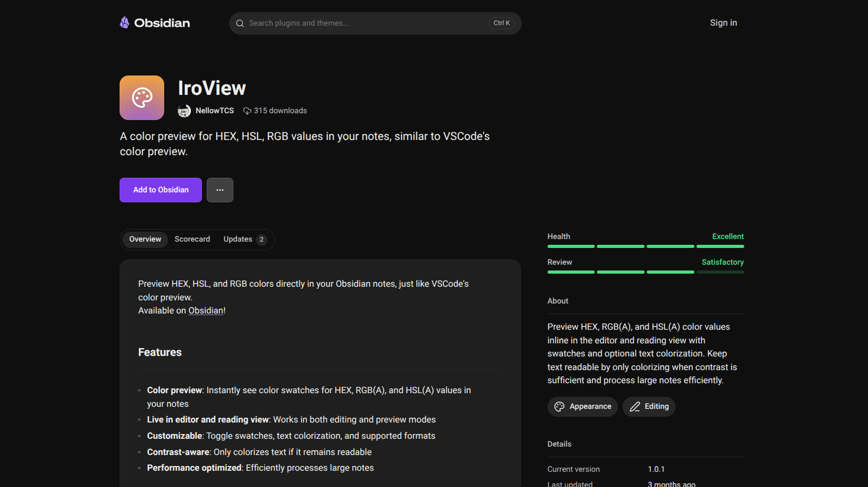Click the Obsidian wordmark
This screenshot has width=868, height=487.
click(162, 23)
